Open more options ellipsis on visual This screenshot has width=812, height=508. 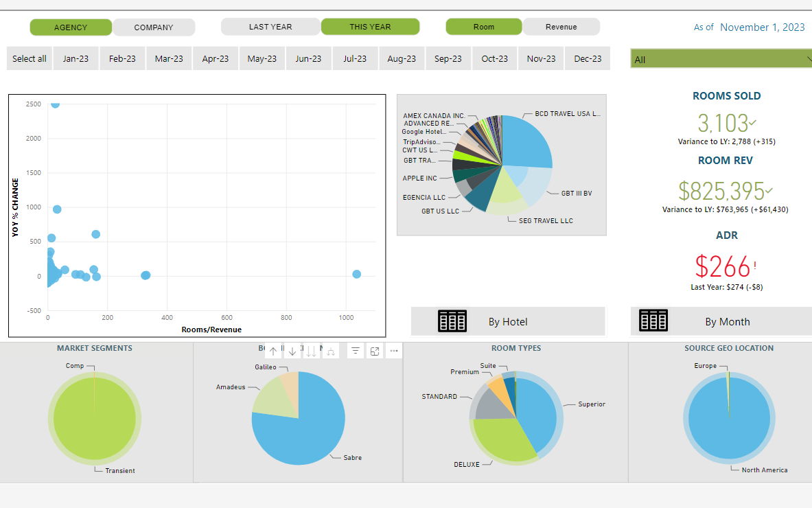point(394,351)
